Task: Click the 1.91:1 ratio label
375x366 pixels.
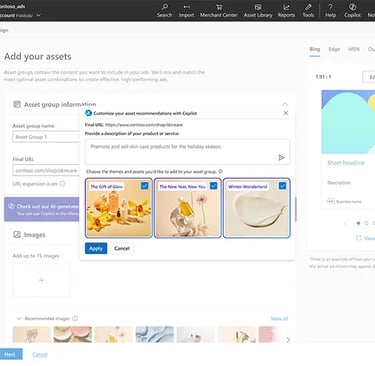Action: pyautogui.click(x=323, y=77)
